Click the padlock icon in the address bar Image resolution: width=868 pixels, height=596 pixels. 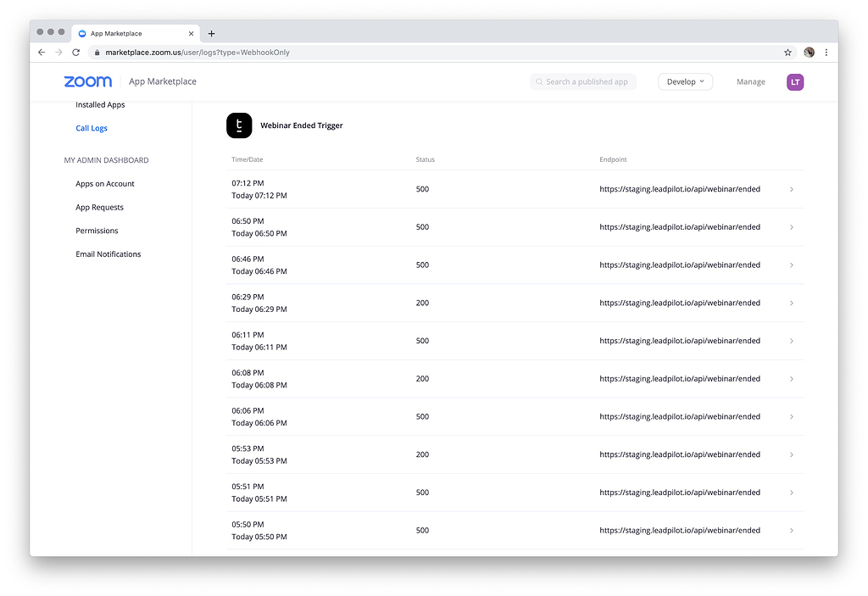pos(97,52)
